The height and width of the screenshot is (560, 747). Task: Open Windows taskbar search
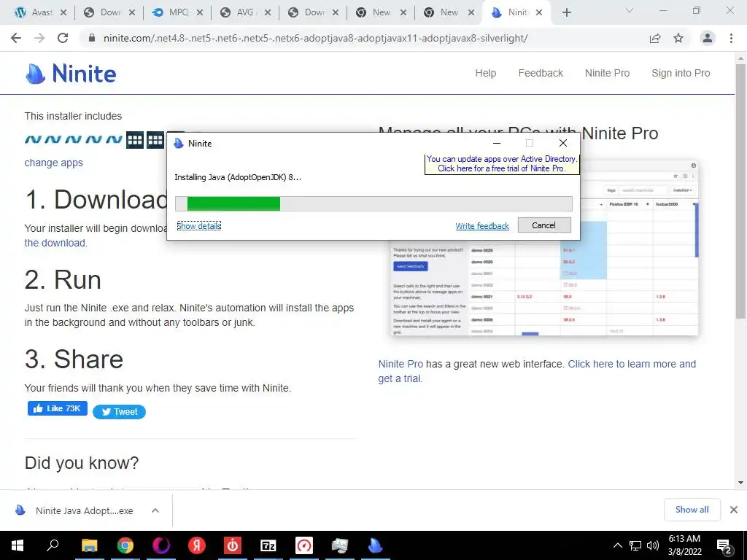point(53,545)
